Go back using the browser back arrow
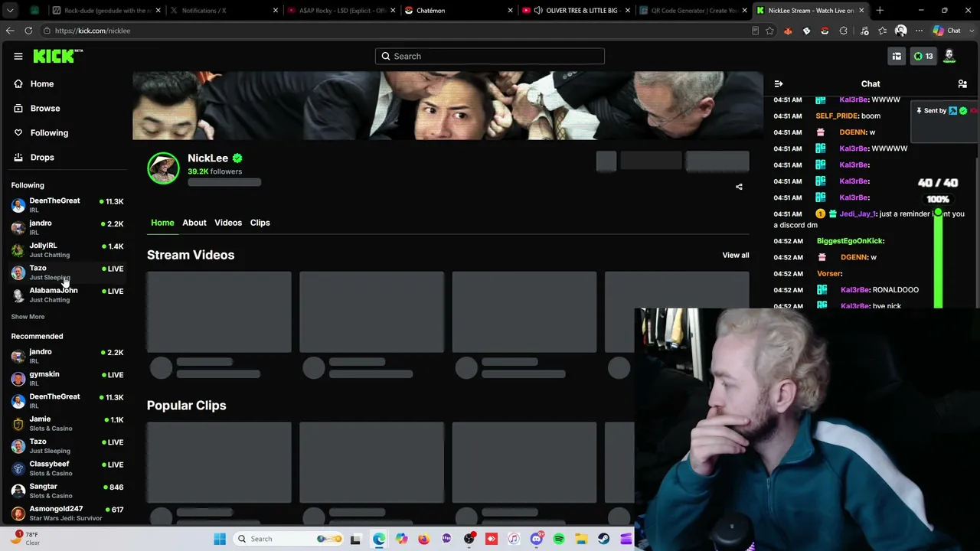The width and height of the screenshot is (980, 551). 10,31
